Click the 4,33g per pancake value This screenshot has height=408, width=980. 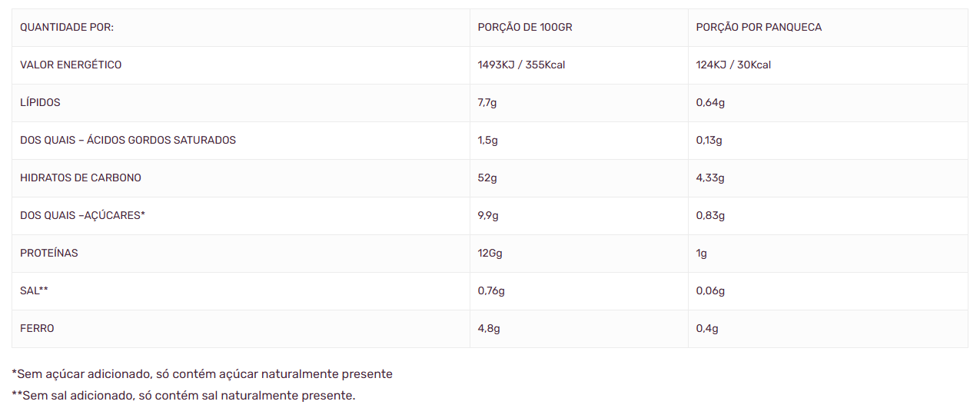pyautogui.click(x=710, y=178)
